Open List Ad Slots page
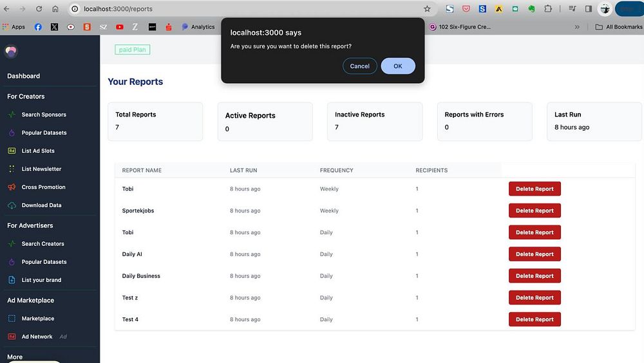 pyautogui.click(x=38, y=151)
